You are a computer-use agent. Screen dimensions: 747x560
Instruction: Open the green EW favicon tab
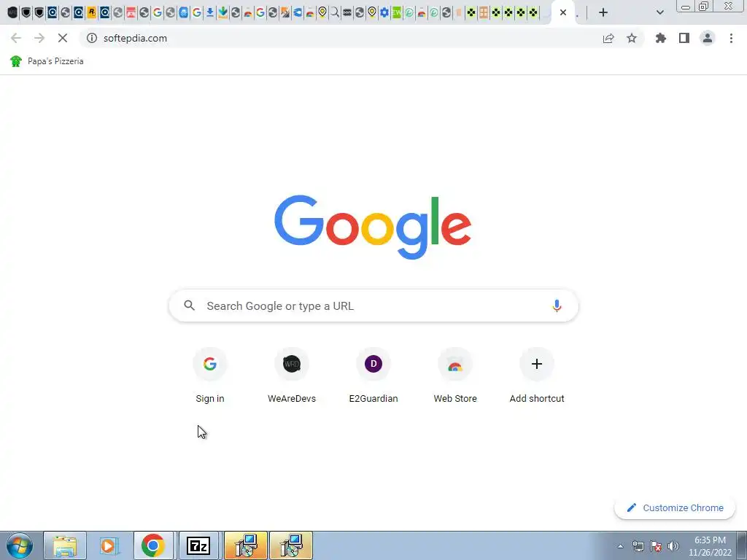396,12
